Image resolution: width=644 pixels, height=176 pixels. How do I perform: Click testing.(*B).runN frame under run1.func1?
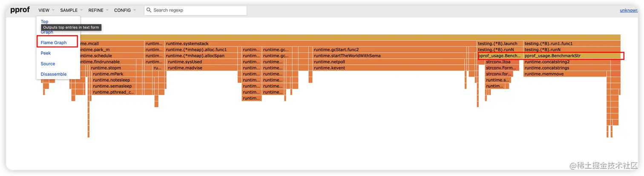572,49
